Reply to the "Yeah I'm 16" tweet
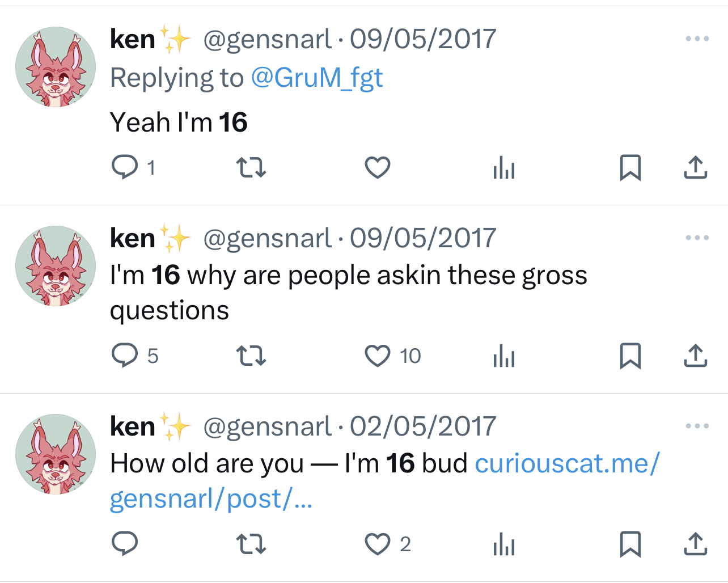Screen dimensions: 728x583 tap(125, 167)
